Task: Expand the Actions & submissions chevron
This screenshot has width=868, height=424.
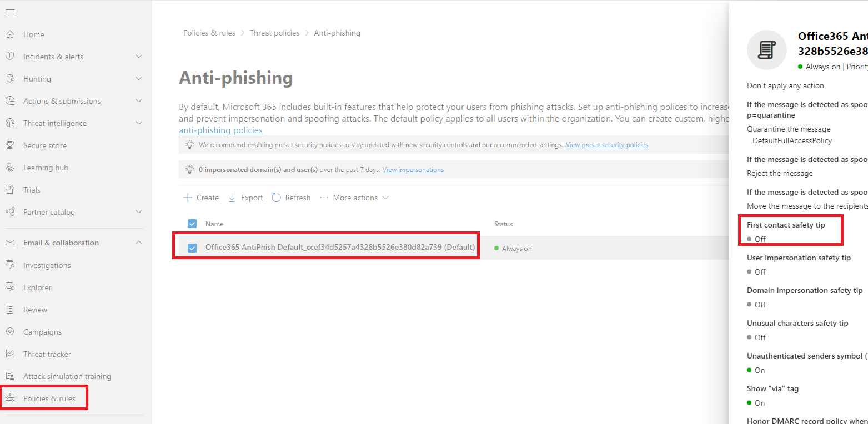Action: (x=139, y=101)
